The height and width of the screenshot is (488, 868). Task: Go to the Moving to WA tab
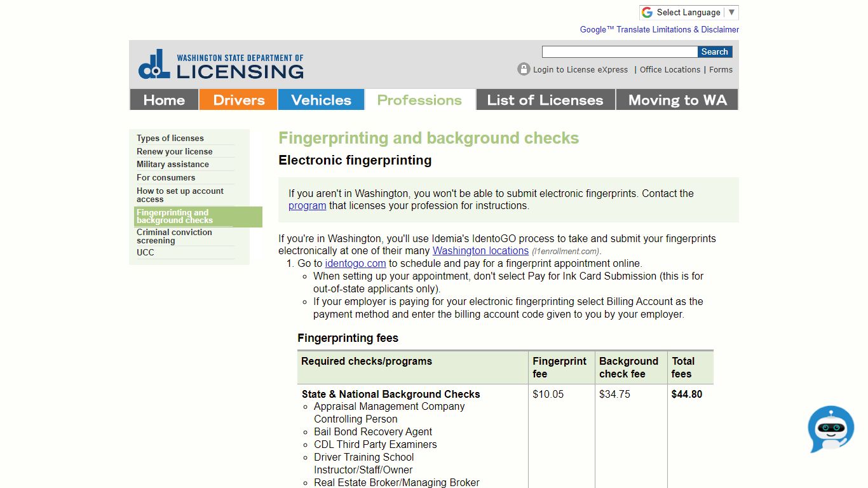(x=677, y=100)
